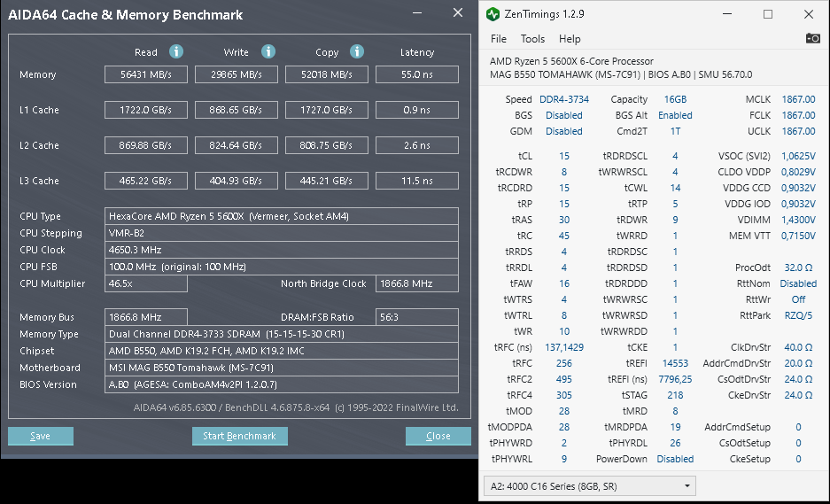The height and width of the screenshot is (504, 830).
Task: Click the North Bridge Clock value 1866.8 MHz
Action: point(417,283)
